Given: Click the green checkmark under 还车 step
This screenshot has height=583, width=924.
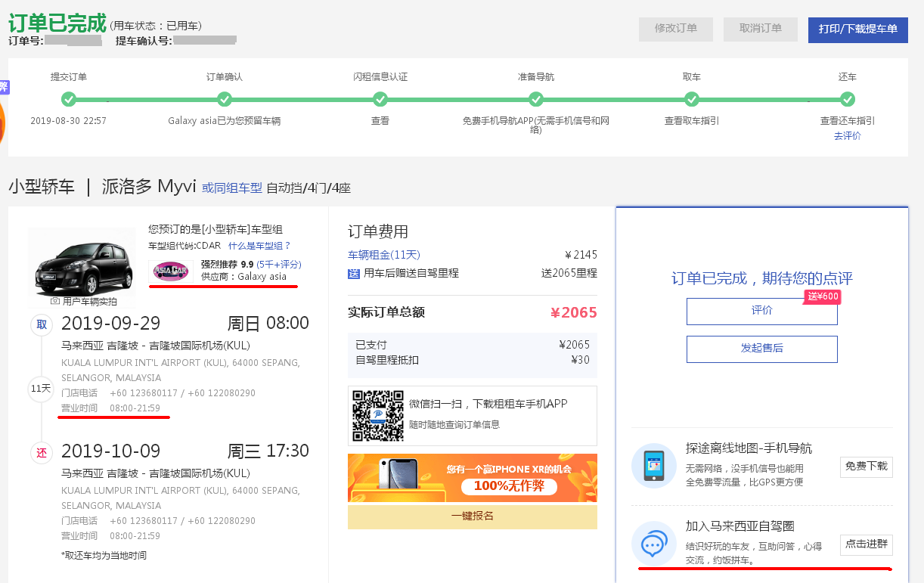Looking at the screenshot, I should coord(848,99).
